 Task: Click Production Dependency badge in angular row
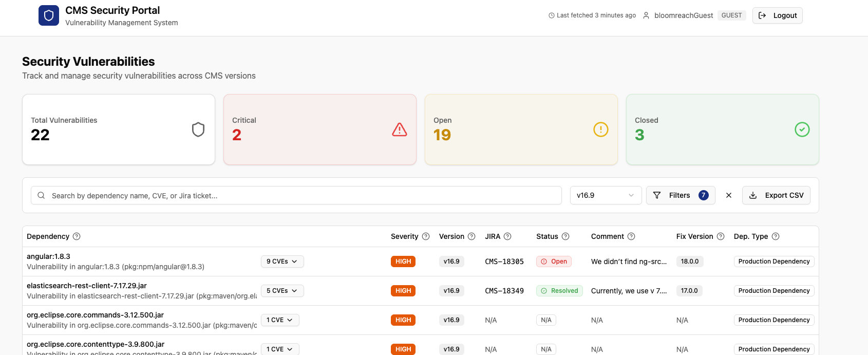(774, 261)
